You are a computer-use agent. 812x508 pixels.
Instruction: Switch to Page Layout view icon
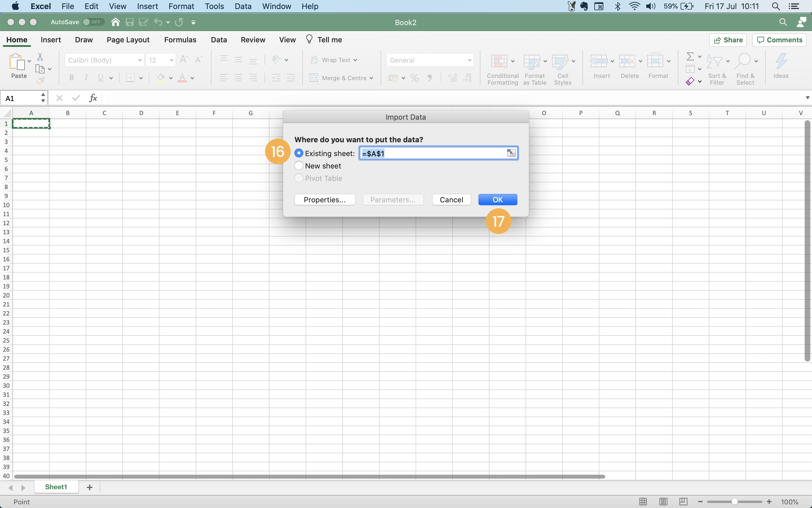point(663,502)
